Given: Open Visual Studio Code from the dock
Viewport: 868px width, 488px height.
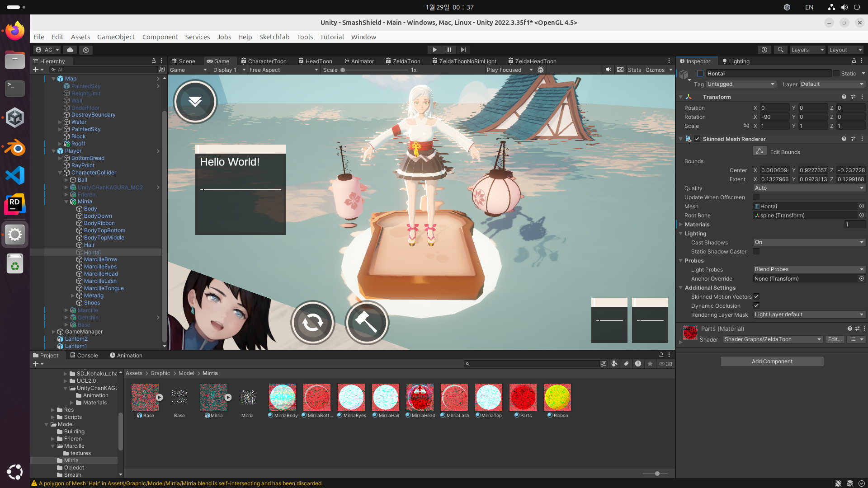Looking at the screenshot, I should [x=14, y=176].
